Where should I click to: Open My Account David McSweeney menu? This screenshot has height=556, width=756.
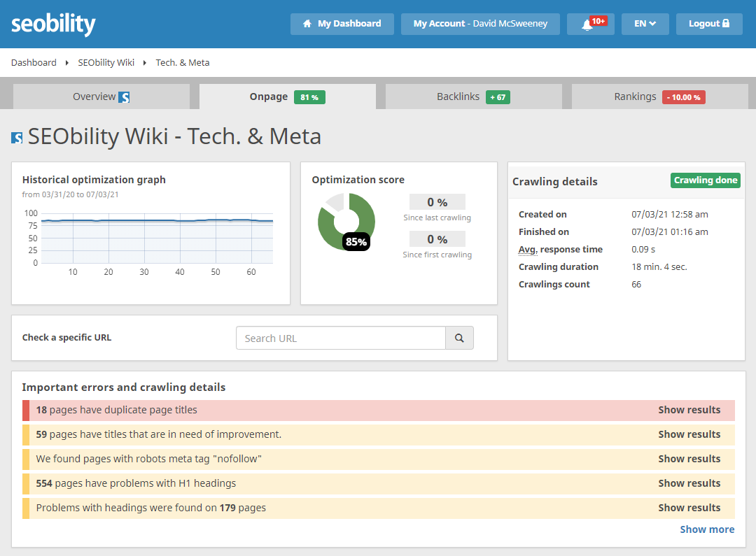point(480,24)
